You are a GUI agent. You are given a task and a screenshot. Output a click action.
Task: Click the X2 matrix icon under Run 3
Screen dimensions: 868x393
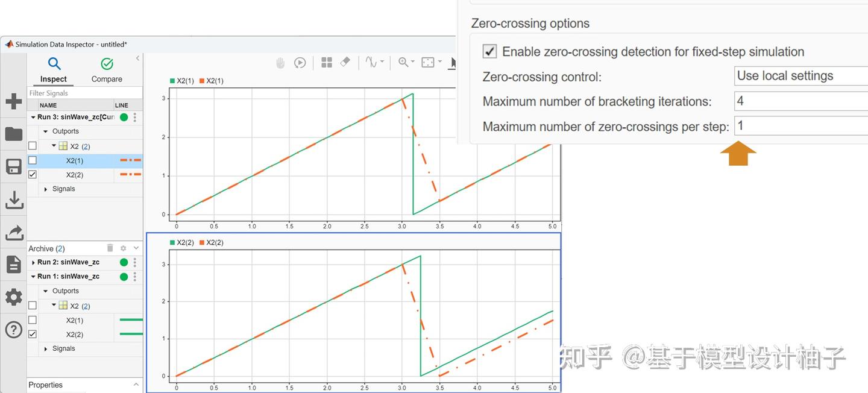[62, 146]
